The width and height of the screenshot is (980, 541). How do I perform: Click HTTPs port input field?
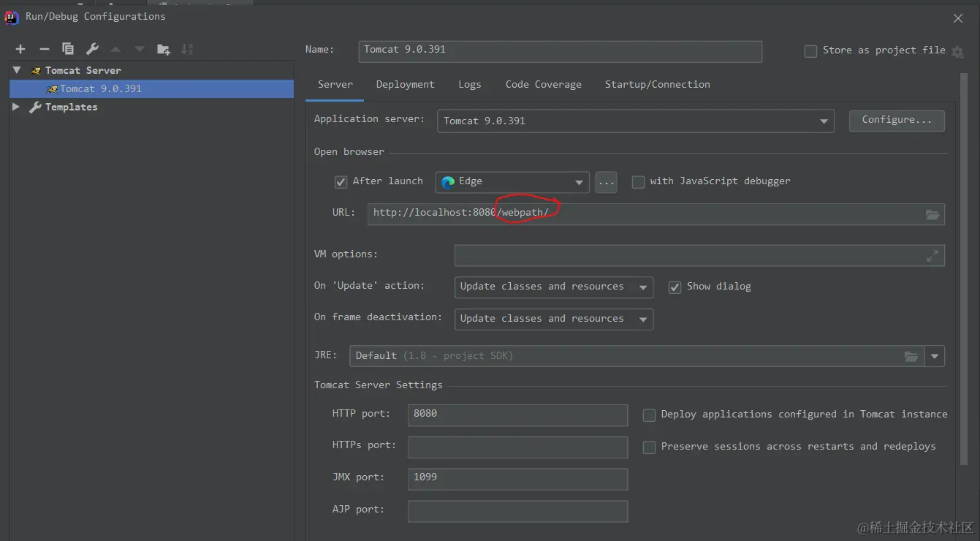click(517, 447)
